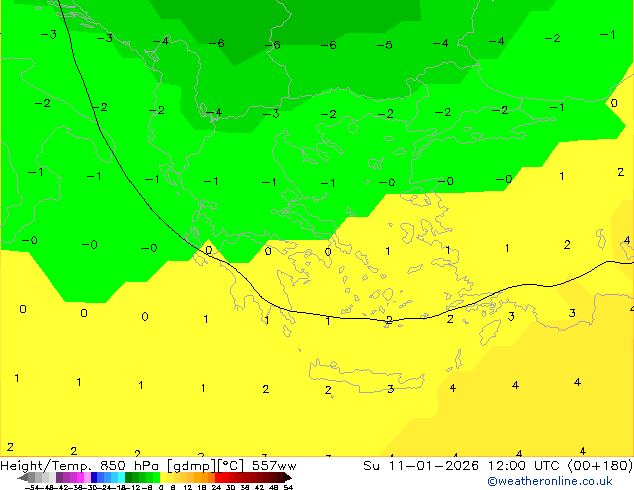Select the dark blue swatch in the legend
The height and width of the screenshot is (490, 634).
(x=94, y=477)
